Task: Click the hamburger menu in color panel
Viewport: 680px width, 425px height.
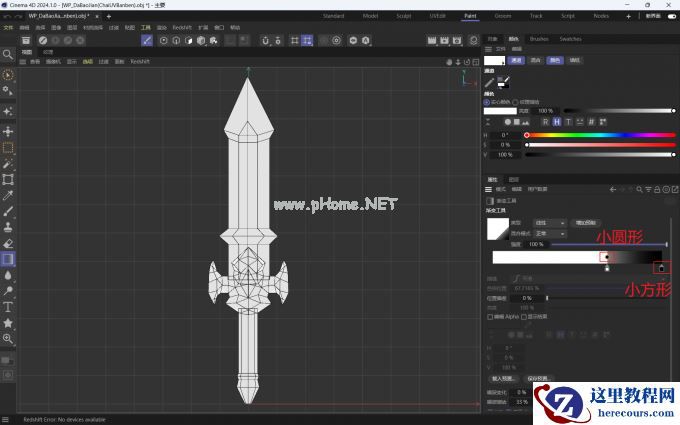Action: [488, 49]
